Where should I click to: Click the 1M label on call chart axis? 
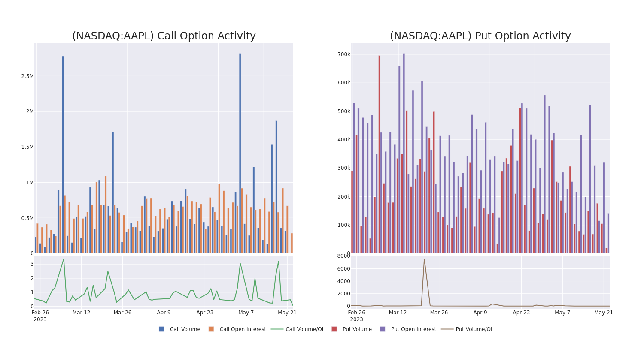pos(30,183)
